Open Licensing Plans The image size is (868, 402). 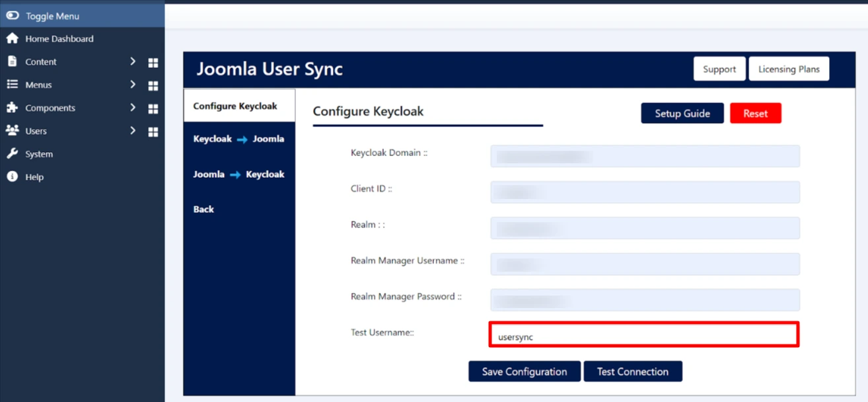789,69
